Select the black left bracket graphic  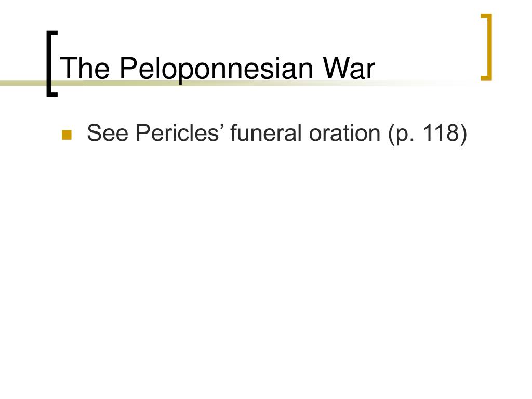point(52,64)
